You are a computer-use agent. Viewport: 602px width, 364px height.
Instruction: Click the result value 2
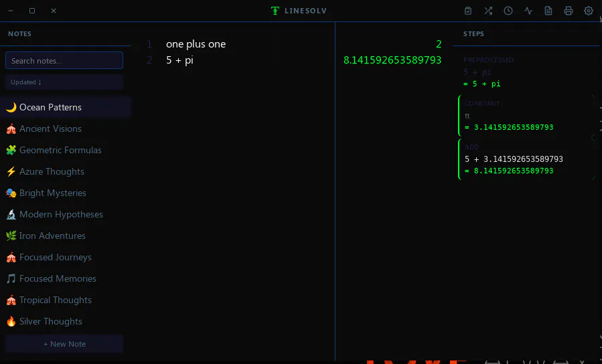439,44
